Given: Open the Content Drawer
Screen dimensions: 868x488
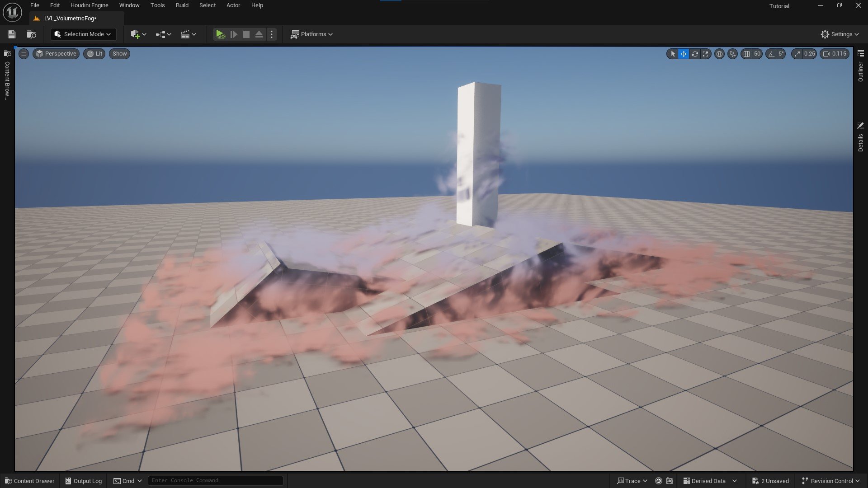Looking at the screenshot, I should click(30, 481).
